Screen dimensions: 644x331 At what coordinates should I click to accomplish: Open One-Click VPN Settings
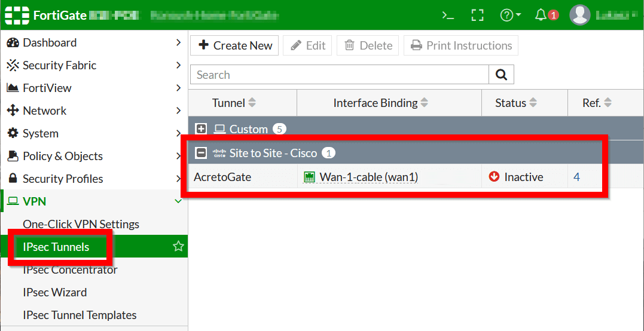pos(81,225)
